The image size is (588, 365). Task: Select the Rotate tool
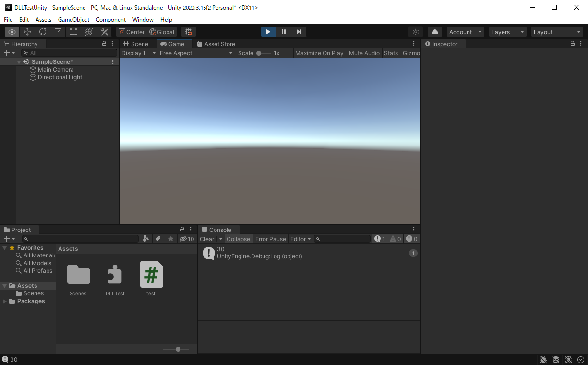pos(43,32)
